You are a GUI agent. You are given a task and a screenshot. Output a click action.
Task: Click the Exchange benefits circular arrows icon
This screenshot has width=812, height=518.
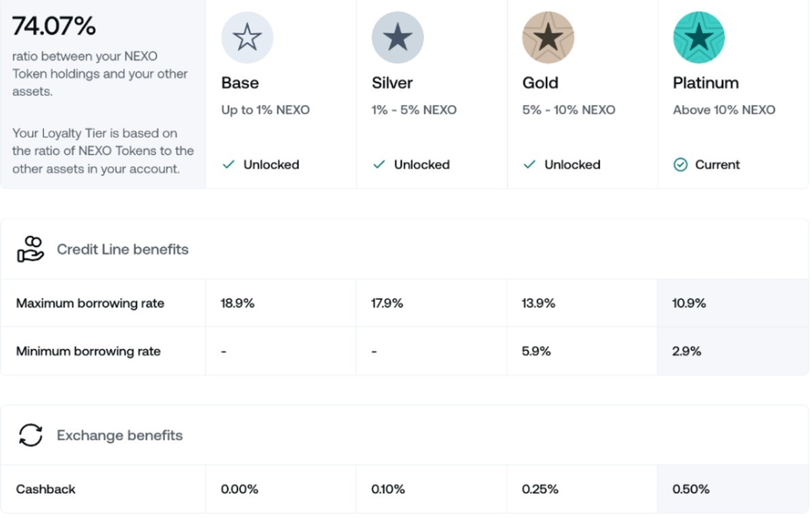click(30, 435)
